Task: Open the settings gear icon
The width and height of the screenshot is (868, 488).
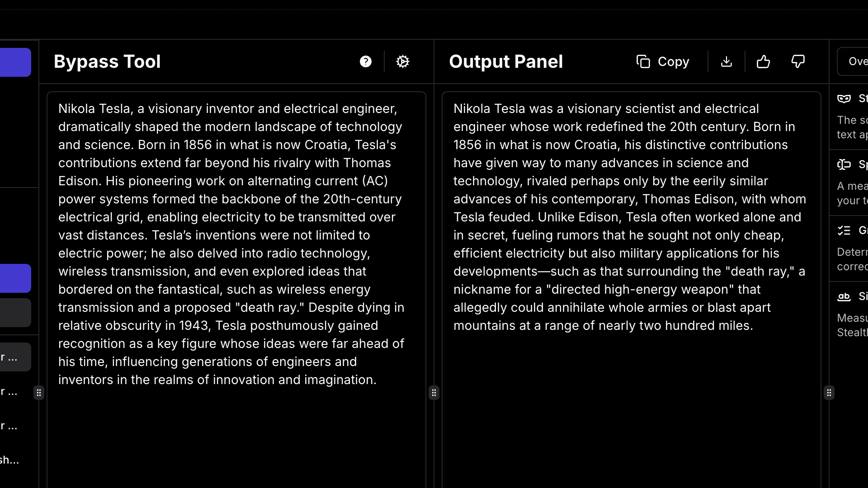Action: [x=403, y=61]
